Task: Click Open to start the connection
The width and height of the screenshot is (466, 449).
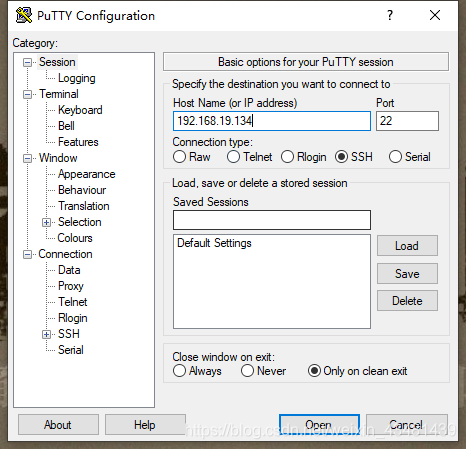Action: [x=319, y=425]
